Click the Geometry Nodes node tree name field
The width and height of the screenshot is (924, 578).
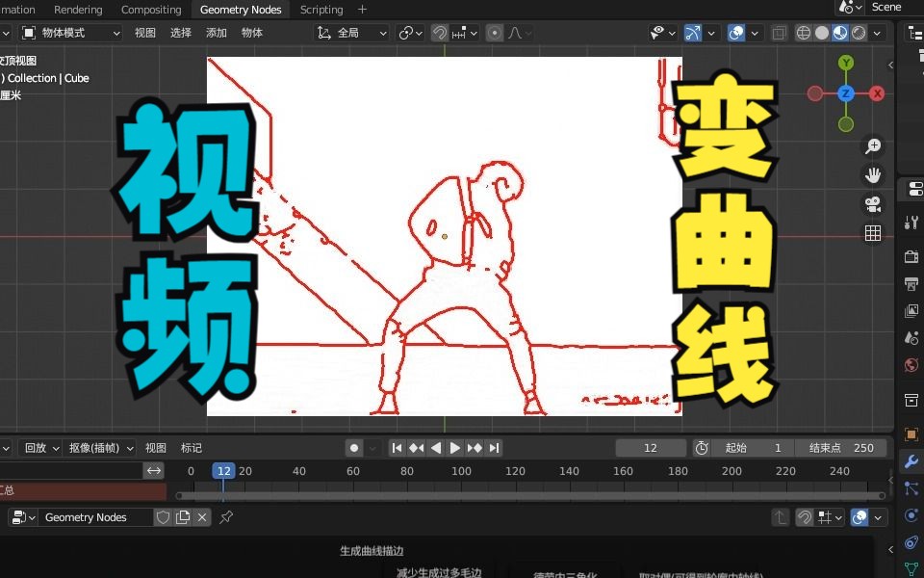coord(96,517)
